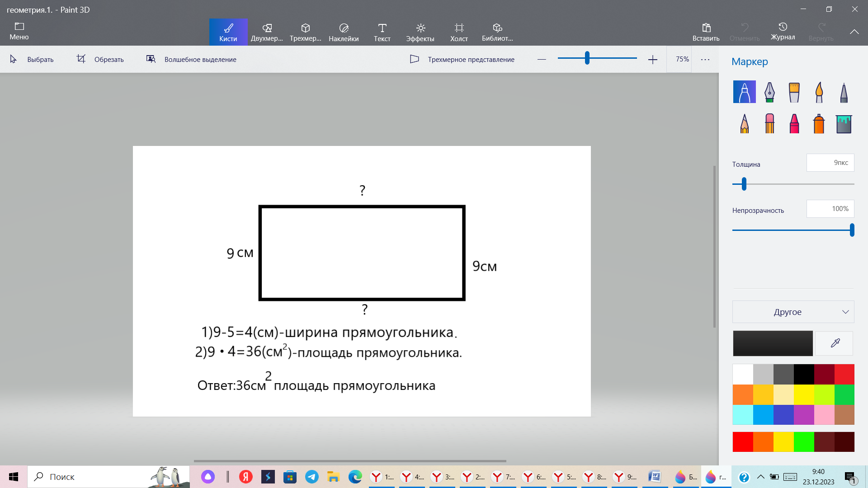Viewport: 868px width, 488px height.
Task: Click the Поиск taskbar search box
Action: coord(108,477)
